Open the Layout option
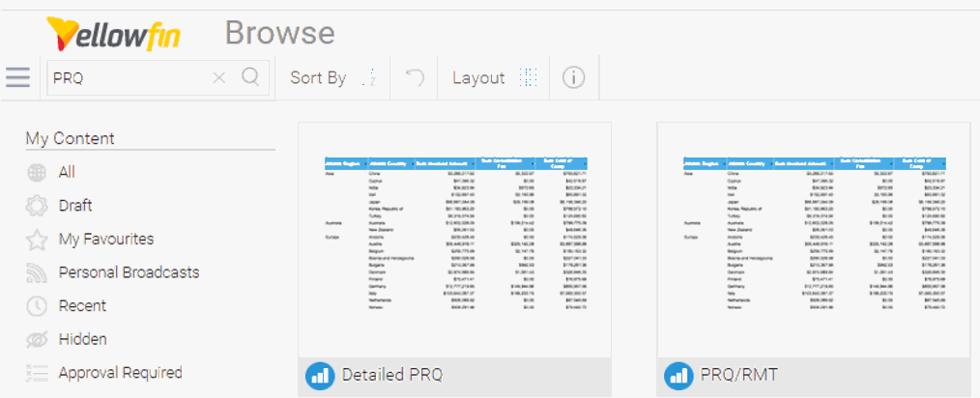Screen dimensions: 980x398 (478, 78)
